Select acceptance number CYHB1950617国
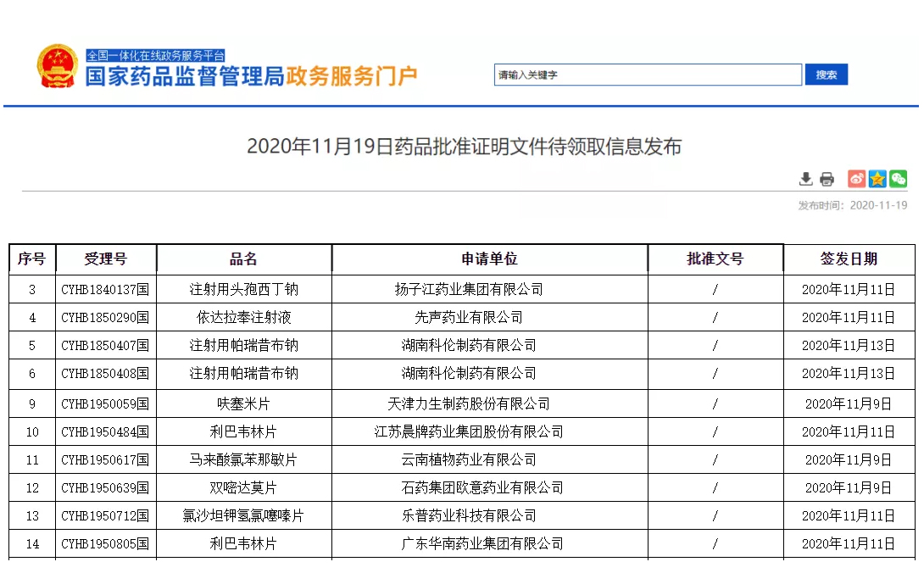The height and width of the screenshot is (573, 924). tap(105, 459)
